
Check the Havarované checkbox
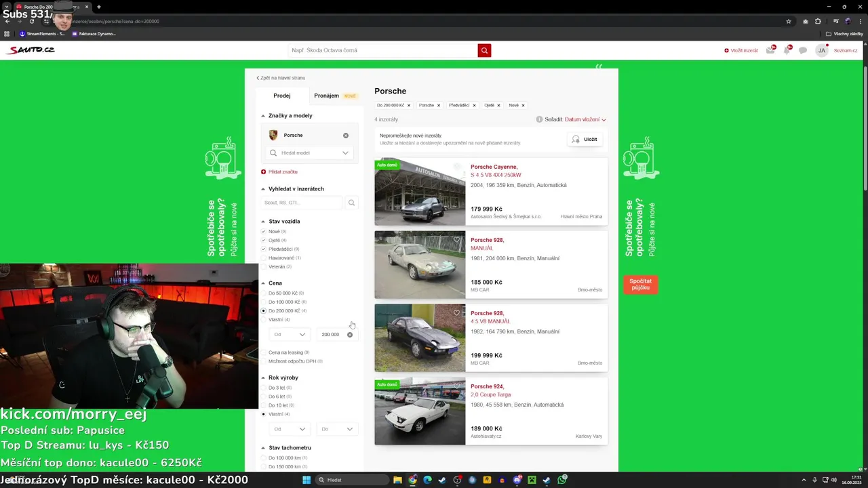tap(264, 258)
